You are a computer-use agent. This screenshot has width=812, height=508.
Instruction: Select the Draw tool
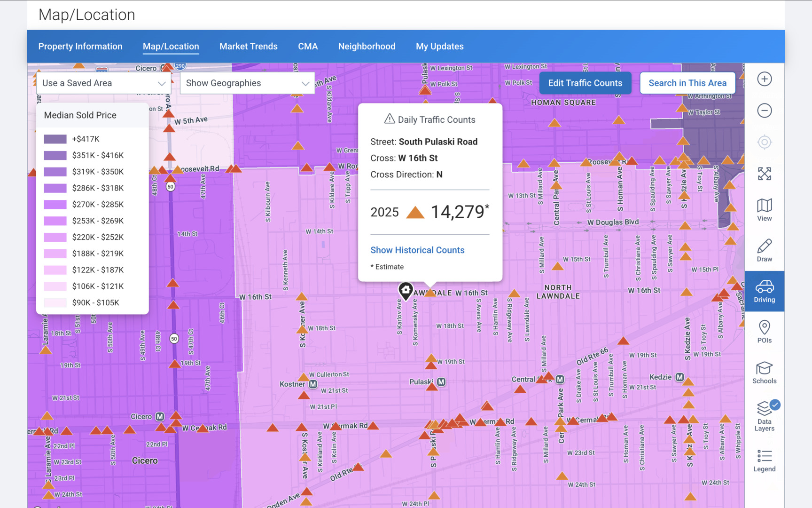click(x=764, y=250)
